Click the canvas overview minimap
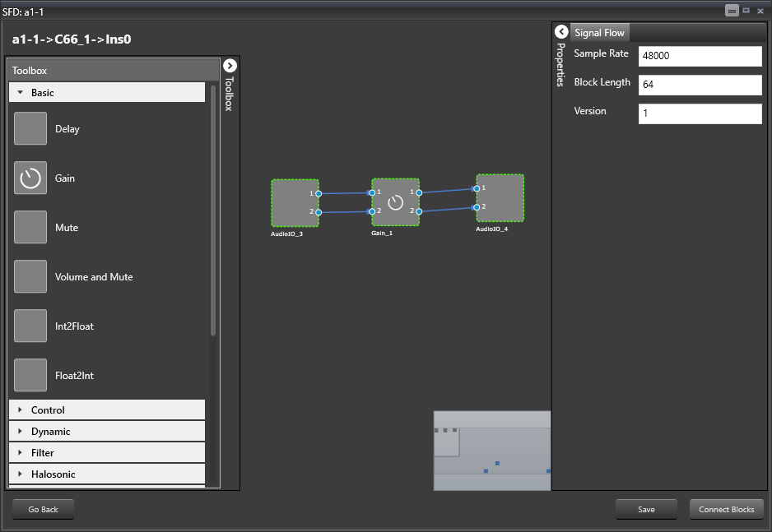Viewport: 772px width, 532px height. (x=492, y=451)
